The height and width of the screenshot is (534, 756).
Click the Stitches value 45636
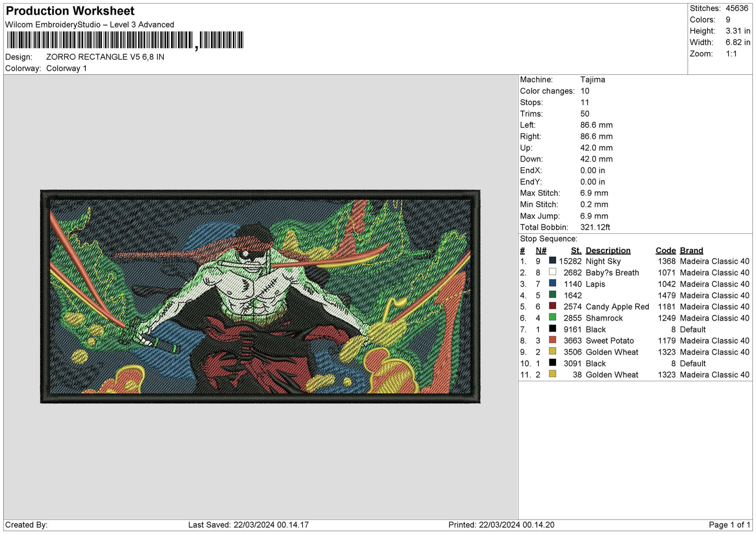coord(737,8)
